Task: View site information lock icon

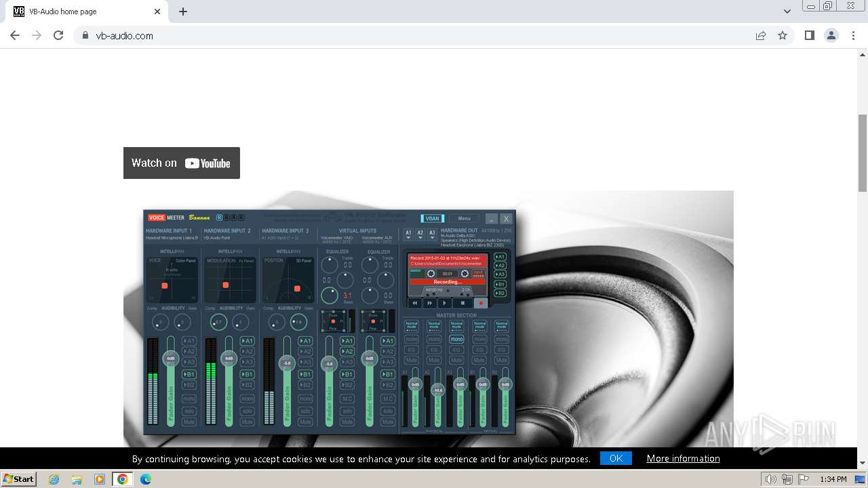Action: point(85,35)
